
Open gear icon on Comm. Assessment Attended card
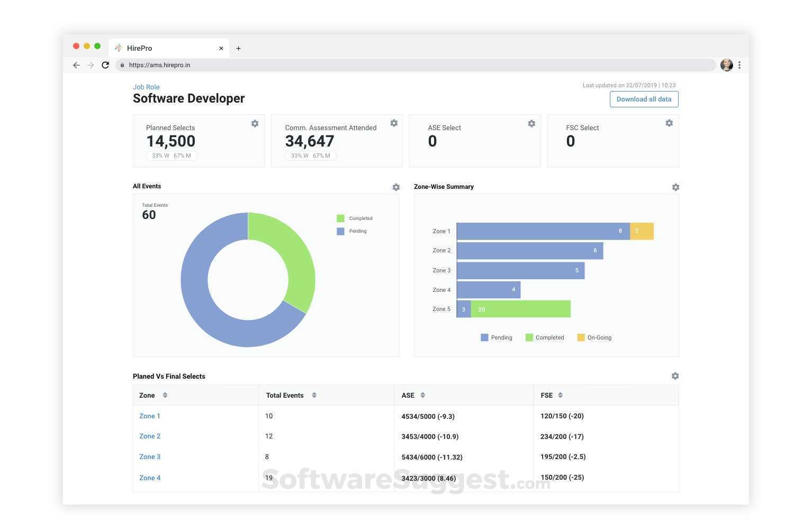(x=394, y=123)
